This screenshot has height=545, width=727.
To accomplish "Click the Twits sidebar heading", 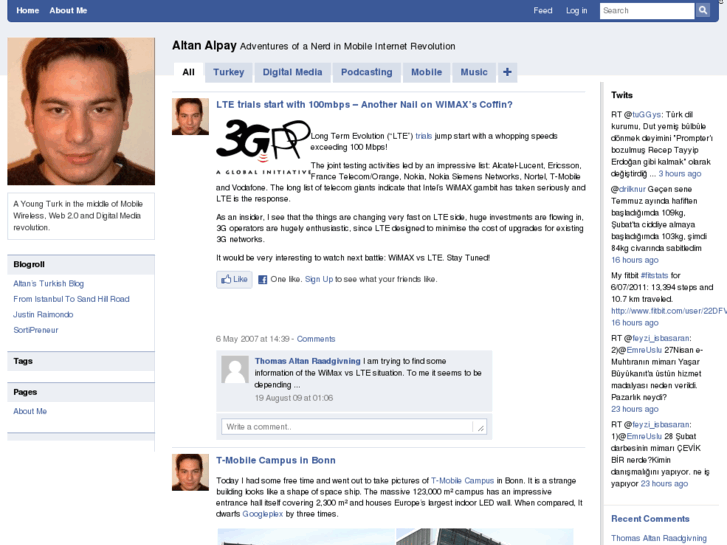I will point(622,95).
